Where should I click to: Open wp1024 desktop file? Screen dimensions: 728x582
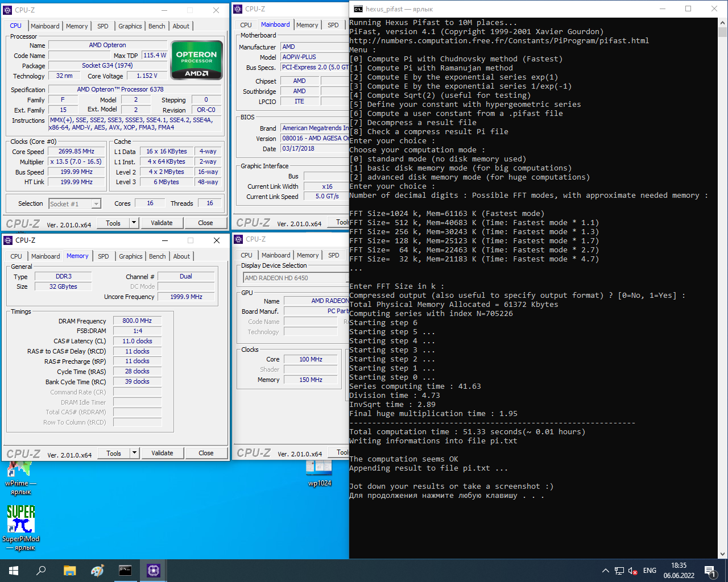[x=320, y=474]
